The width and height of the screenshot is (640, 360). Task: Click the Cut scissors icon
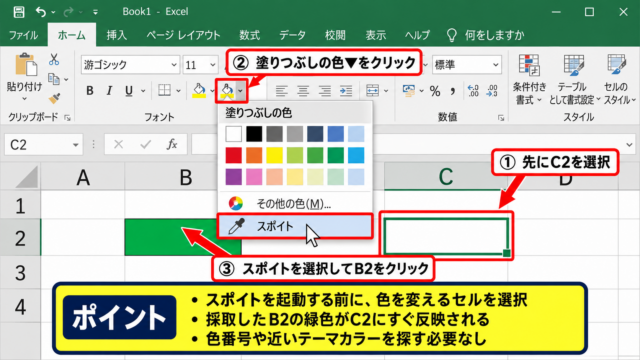54,60
